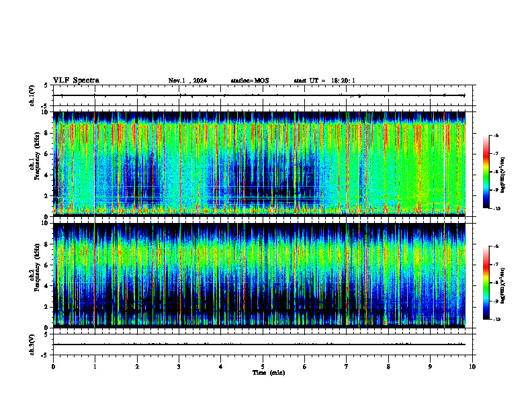Click the "station=MOS" label
Viewport: 532px width, 411px height.
250,81
